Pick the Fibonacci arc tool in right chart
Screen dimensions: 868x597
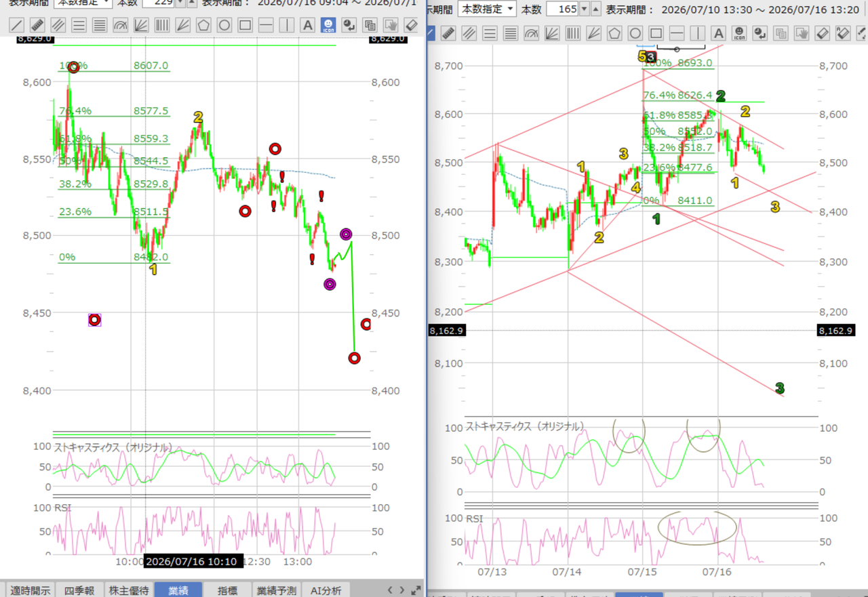click(531, 33)
